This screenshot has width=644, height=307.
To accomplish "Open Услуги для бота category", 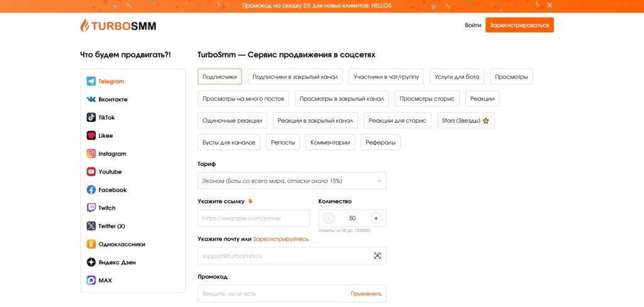I will [x=457, y=77].
